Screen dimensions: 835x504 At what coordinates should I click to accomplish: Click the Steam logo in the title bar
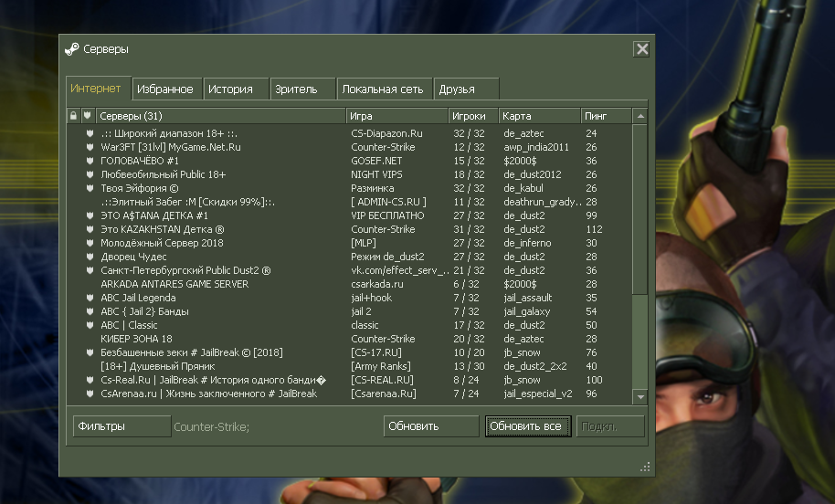(72, 49)
